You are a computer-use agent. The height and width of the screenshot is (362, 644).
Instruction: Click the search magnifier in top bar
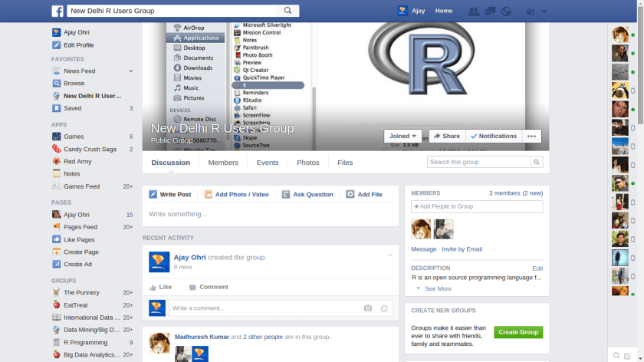[x=288, y=11]
